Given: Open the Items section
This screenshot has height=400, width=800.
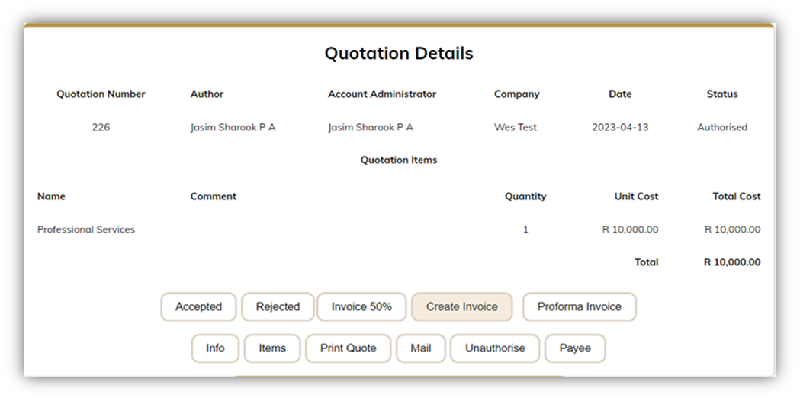Looking at the screenshot, I should pos(272,348).
